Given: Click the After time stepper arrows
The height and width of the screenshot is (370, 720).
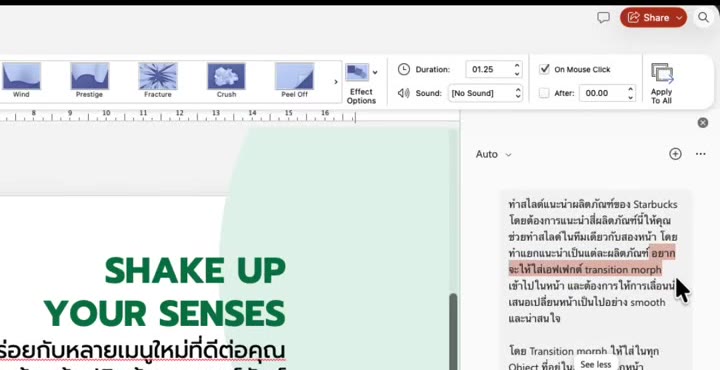Looking at the screenshot, I should tap(630, 93).
